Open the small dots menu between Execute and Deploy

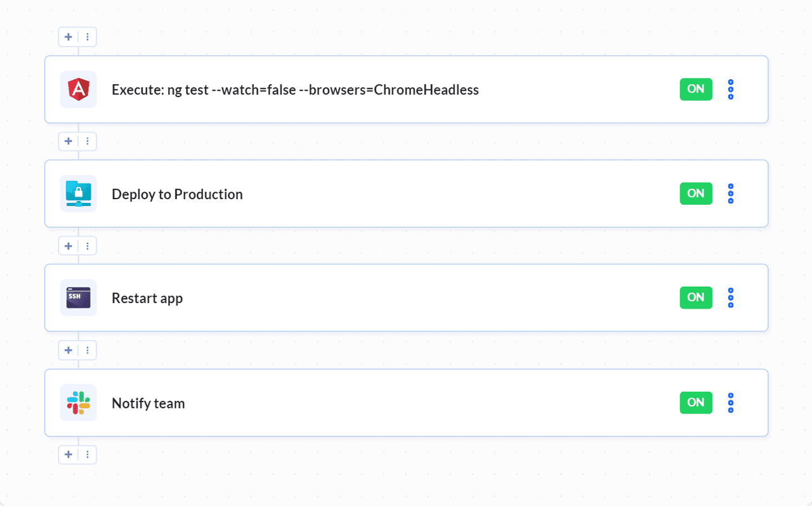pos(88,141)
